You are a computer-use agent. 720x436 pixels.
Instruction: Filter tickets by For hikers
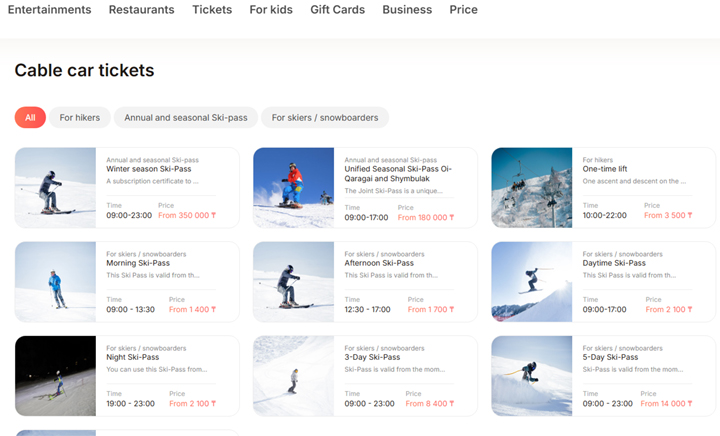point(80,117)
